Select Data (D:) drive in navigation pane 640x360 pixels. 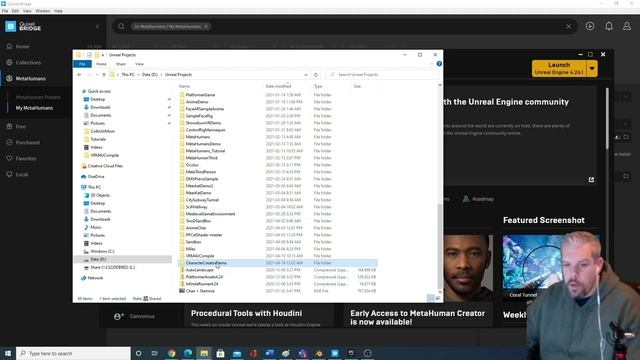pyautogui.click(x=98, y=259)
